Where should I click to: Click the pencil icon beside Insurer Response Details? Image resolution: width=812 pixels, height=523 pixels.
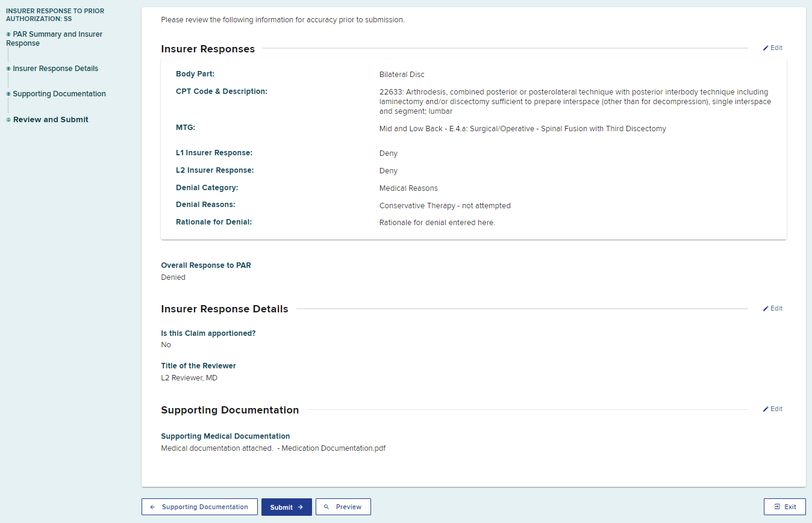pyautogui.click(x=766, y=309)
